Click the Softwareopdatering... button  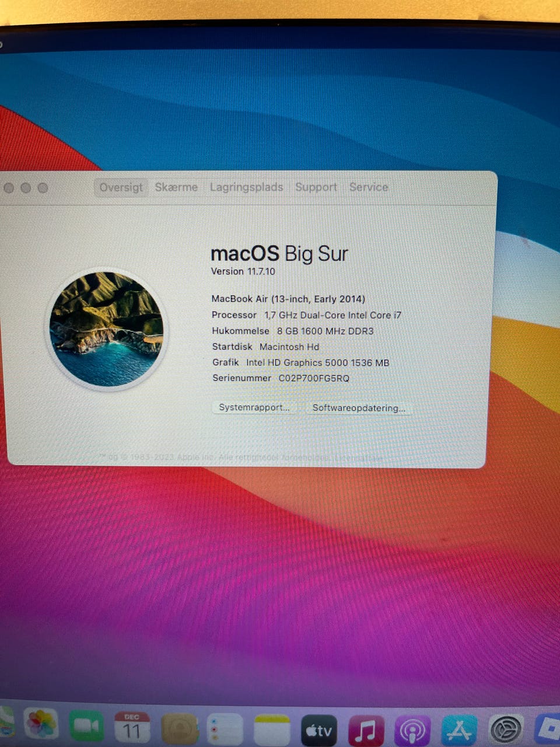pyautogui.click(x=359, y=408)
